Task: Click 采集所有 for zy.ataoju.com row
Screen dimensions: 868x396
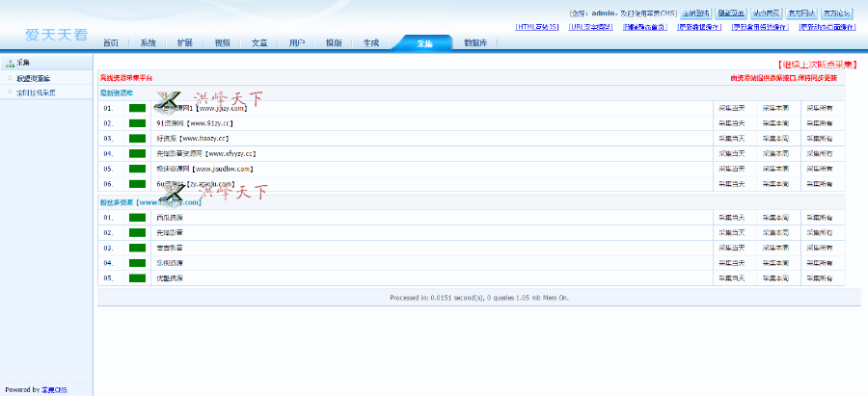Action: point(819,184)
